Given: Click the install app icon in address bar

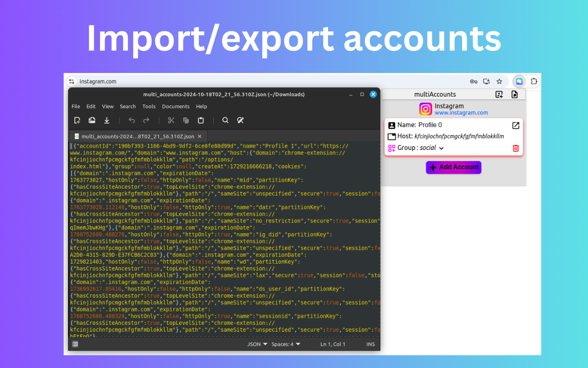Looking at the screenshot, I should point(486,81).
